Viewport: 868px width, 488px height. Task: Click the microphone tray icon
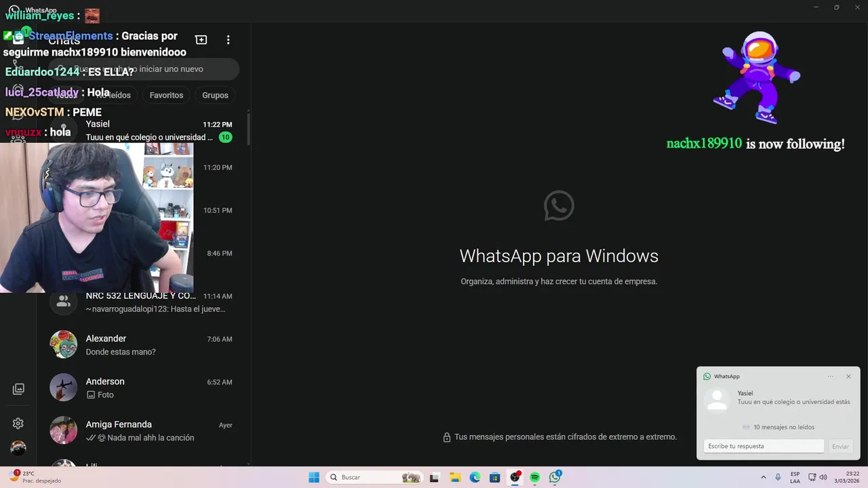click(x=778, y=477)
